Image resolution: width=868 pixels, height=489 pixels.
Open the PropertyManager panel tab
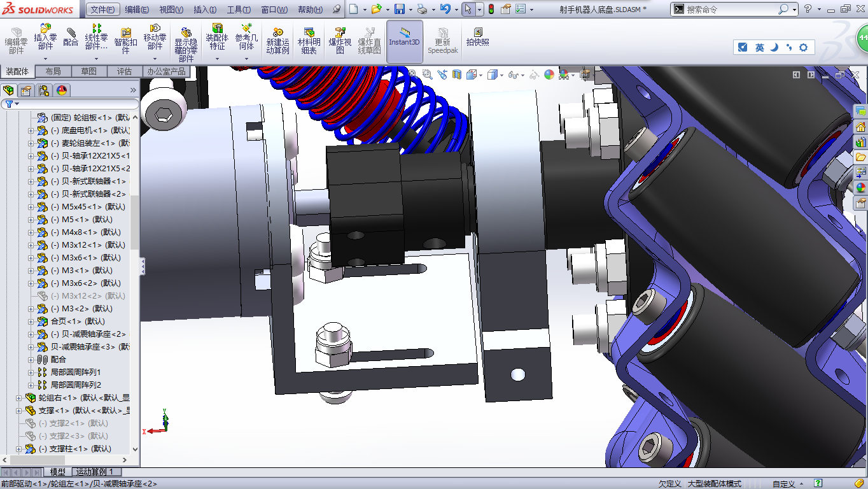[x=26, y=90]
